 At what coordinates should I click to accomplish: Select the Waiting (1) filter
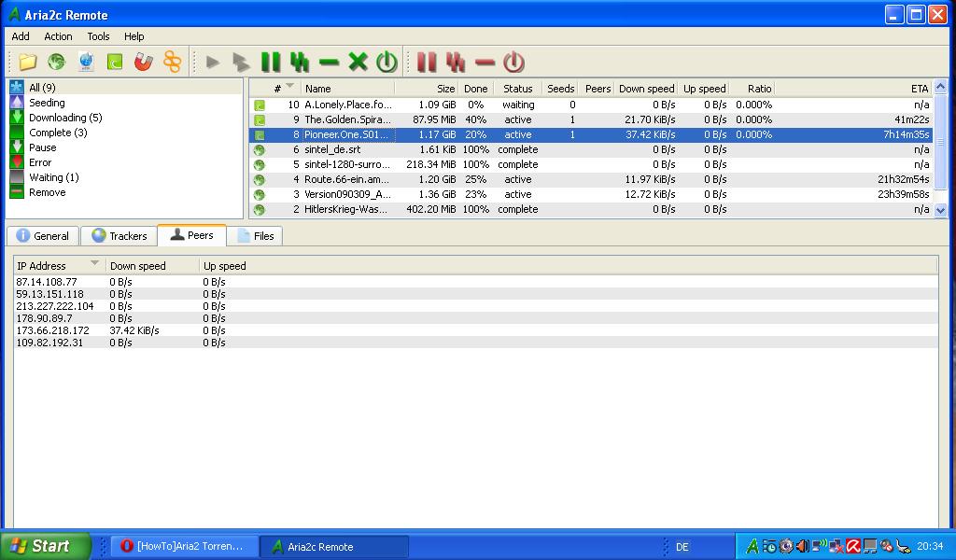[x=53, y=177]
